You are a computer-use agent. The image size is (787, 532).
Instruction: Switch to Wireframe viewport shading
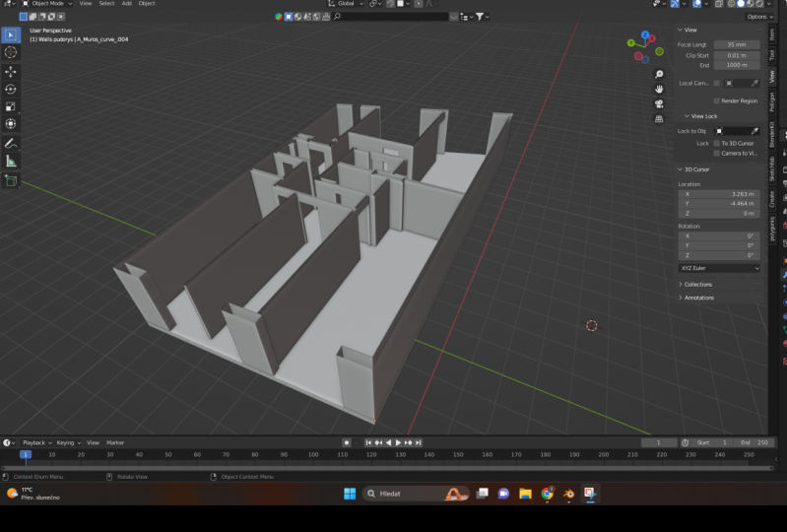point(731,4)
